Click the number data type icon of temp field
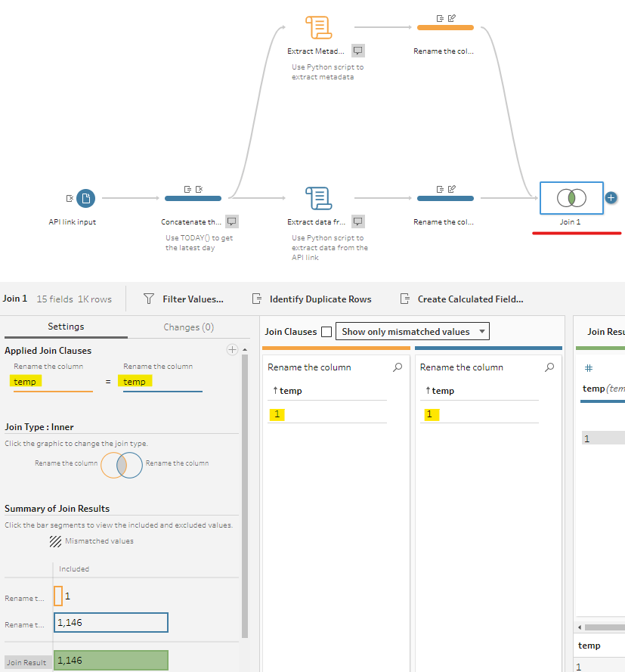This screenshot has height=672, width=625. (589, 368)
